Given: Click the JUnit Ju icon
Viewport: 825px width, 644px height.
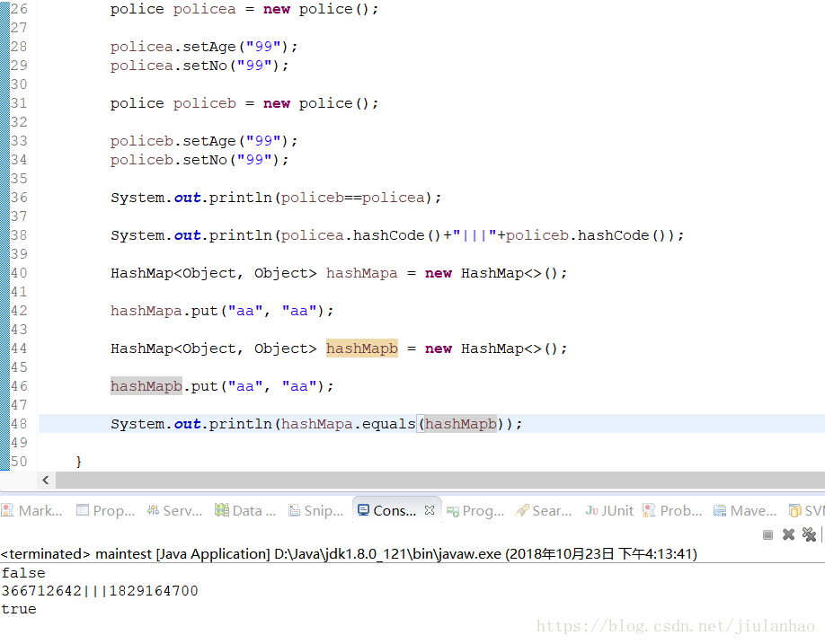Looking at the screenshot, I should [591, 510].
